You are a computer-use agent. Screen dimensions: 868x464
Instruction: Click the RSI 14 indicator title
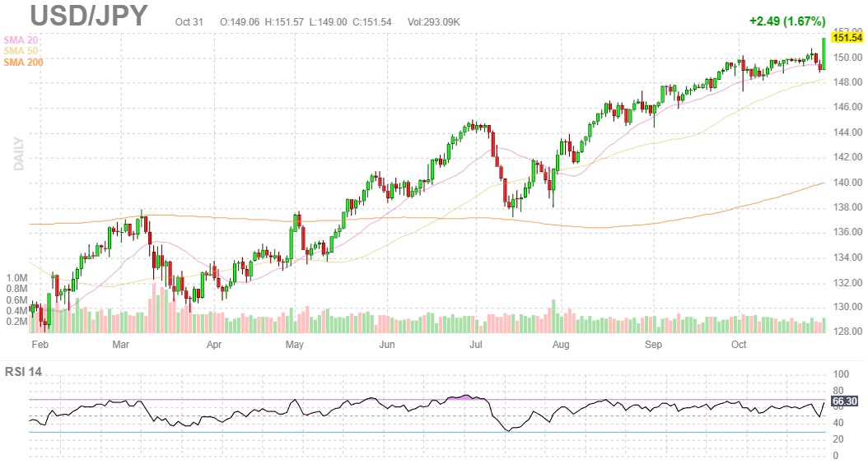click(x=23, y=372)
